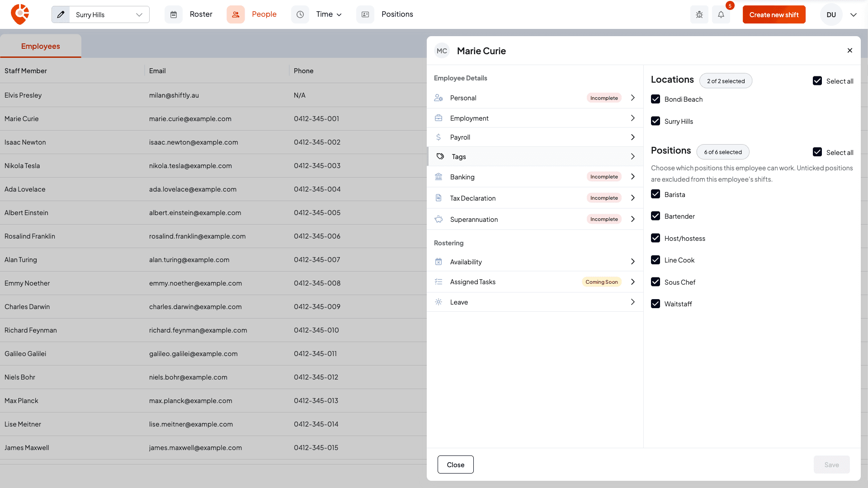Select Isaac Newton in employee list

coord(25,142)
